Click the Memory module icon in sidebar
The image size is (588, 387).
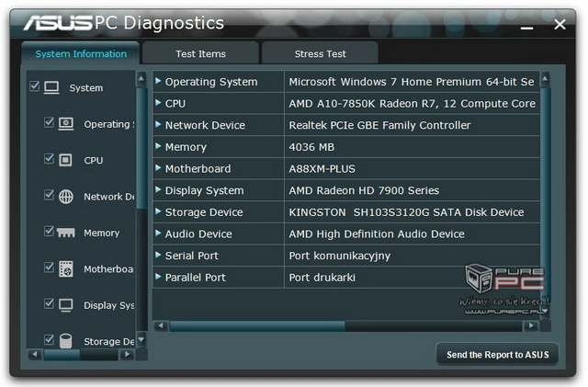[x=66, y=233]
